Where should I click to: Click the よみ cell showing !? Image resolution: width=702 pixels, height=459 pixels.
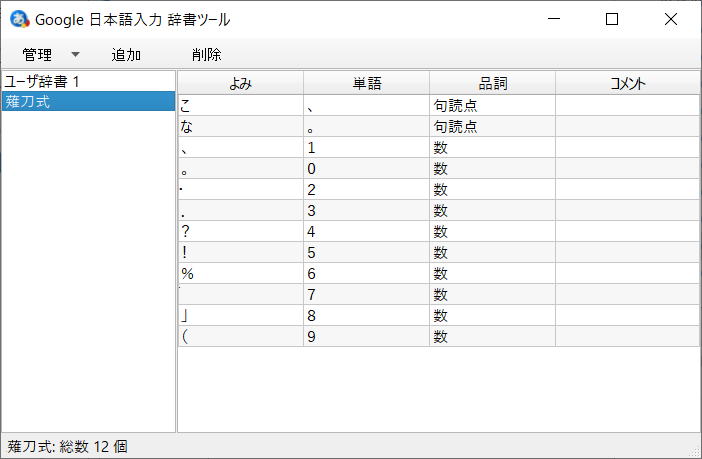coord(241,253)
